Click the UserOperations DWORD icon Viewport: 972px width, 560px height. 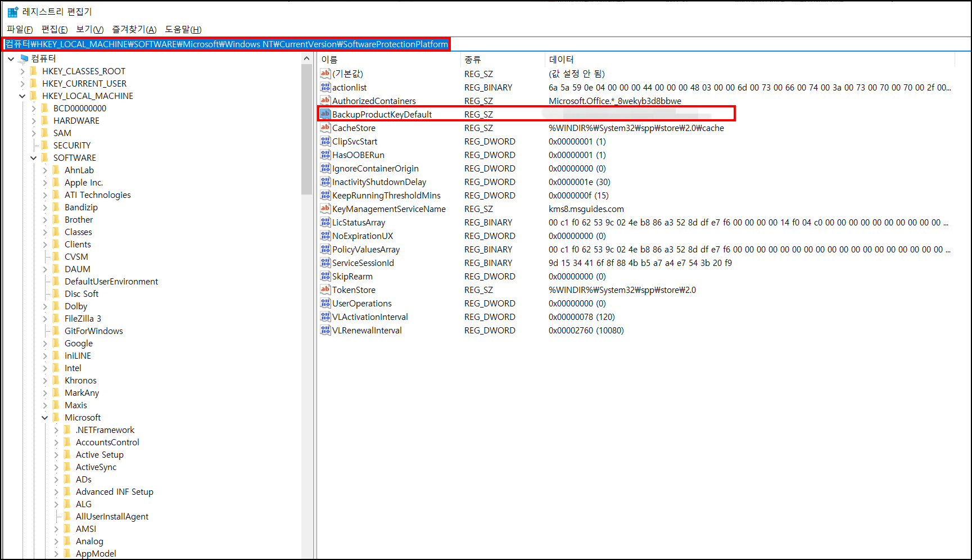point(325,303)
